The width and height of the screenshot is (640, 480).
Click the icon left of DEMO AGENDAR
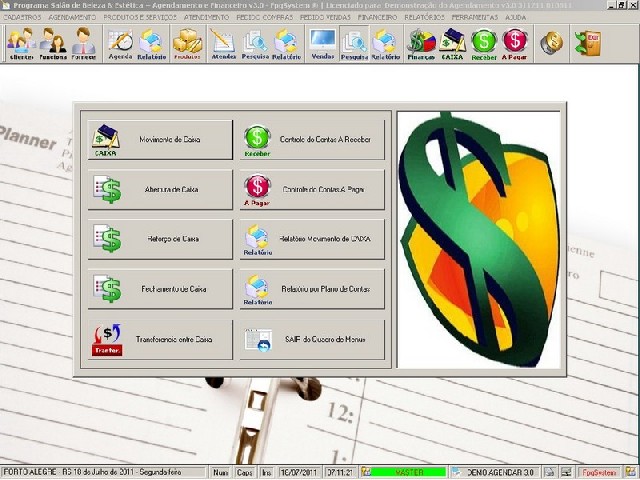point(456,472)
